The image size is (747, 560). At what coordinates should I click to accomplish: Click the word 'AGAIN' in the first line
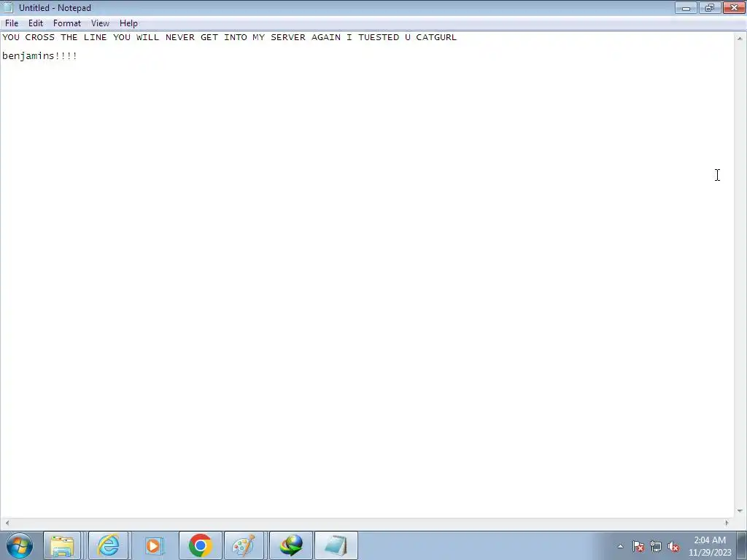tap(326, 37)
